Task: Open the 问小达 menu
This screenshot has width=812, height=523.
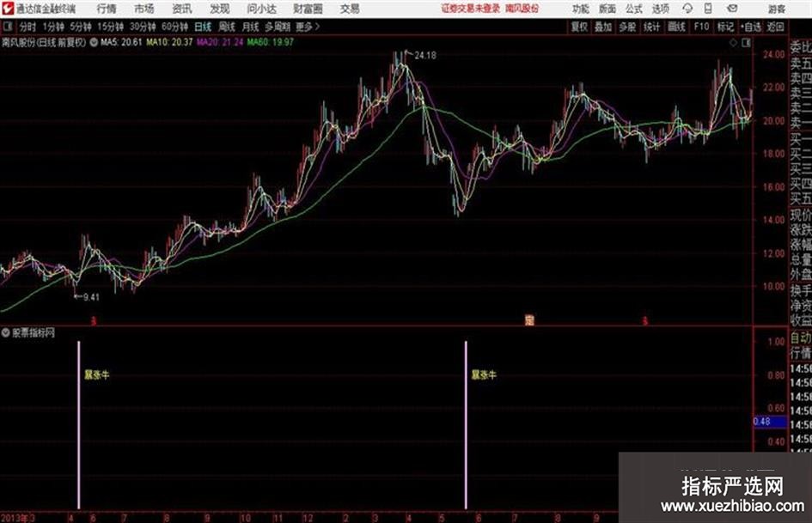Action: pos(261,9)
